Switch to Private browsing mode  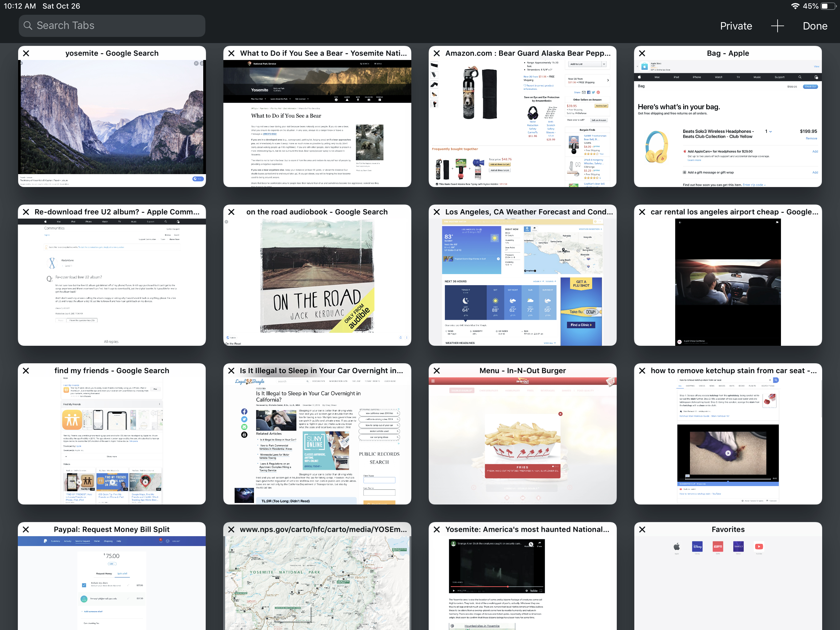736,26
